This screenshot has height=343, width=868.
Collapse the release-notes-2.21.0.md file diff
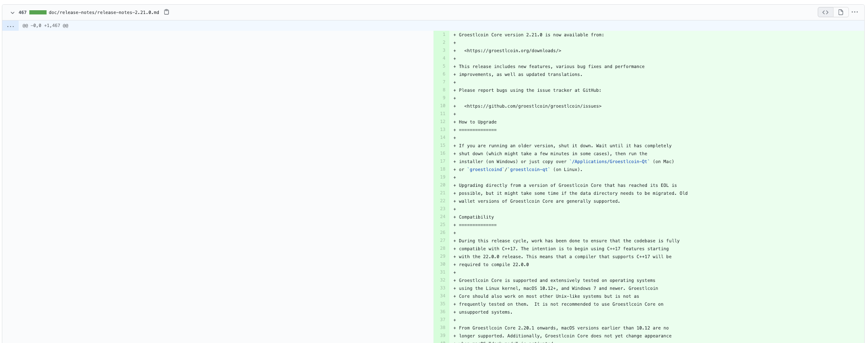click(x=13, y=13)
